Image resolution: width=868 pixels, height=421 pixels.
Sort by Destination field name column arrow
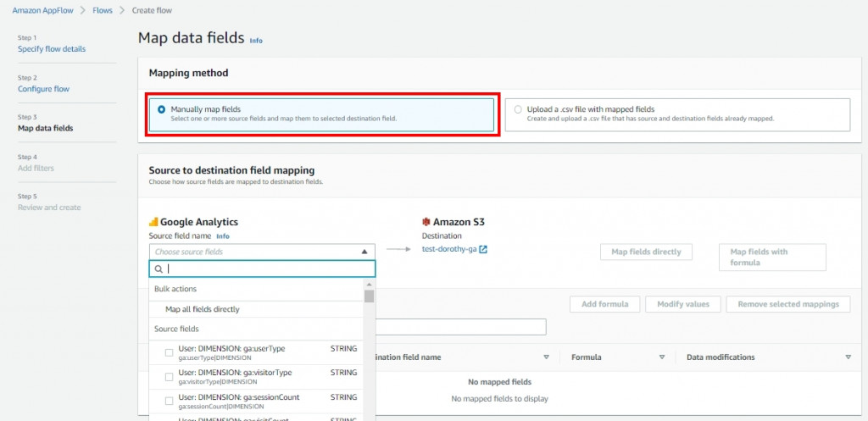(x=547, y=357)
